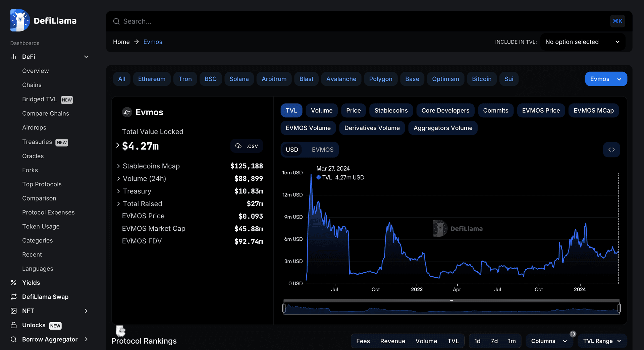The image size is (644, 350).
Task: Open the Protocol Expenses sidebar link
Action: click(x=48, y=212)
